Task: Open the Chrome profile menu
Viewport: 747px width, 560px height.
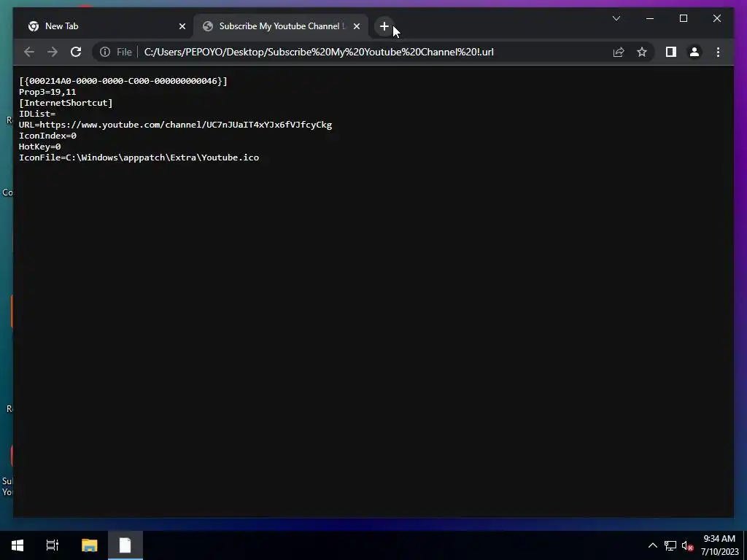Action: pyautogui.click(x=694, y=52)
